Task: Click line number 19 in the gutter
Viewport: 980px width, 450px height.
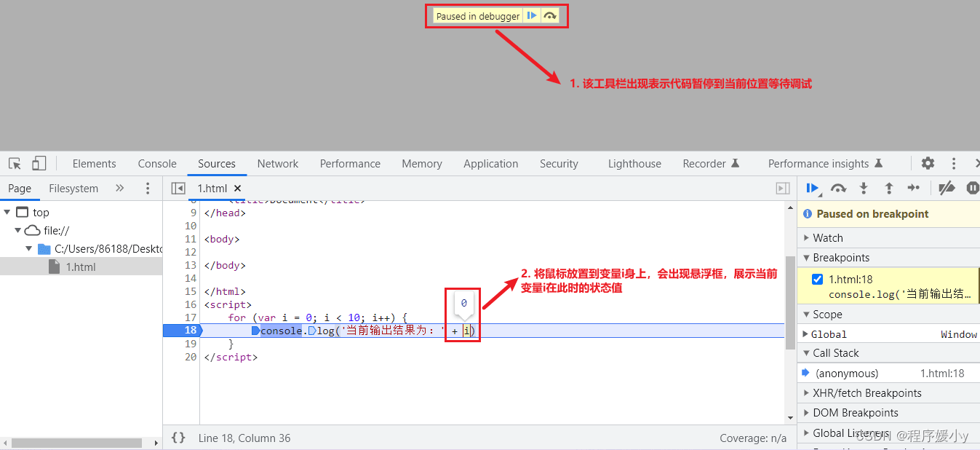Action: tap(191, 344)
